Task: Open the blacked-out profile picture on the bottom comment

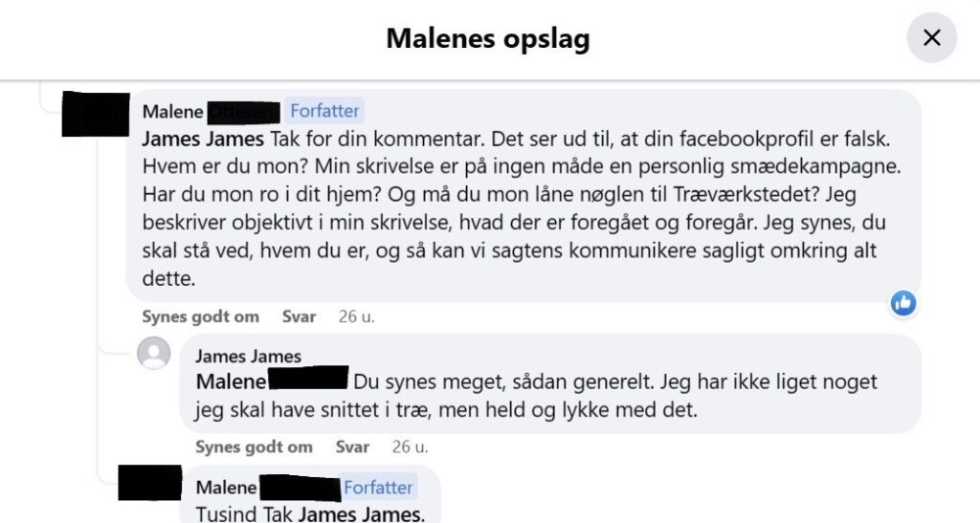Action: tap(150, 483)
